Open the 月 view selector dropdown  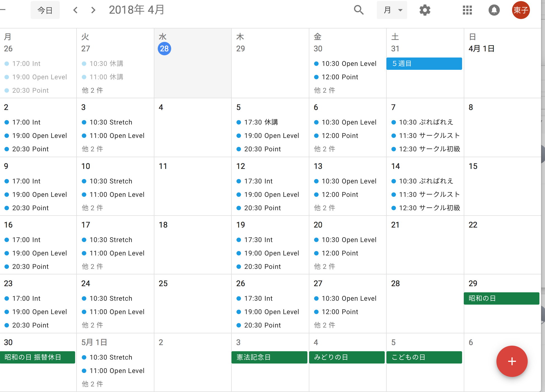tap(392, 10)
